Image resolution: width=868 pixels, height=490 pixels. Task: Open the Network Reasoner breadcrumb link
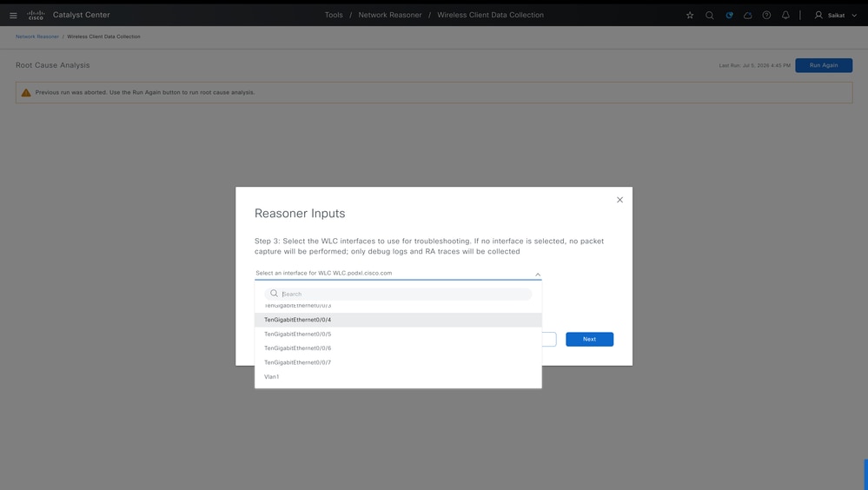click(x=37, y=36)
